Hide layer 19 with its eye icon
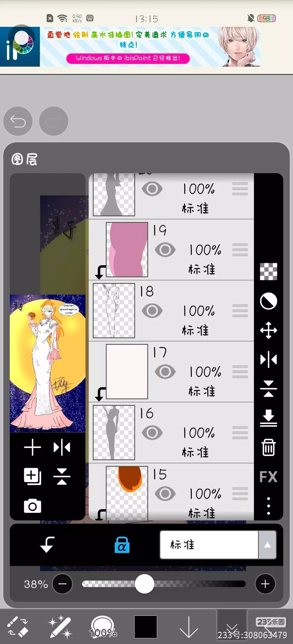This screenshot has width=293, height=644. point(165,250)
